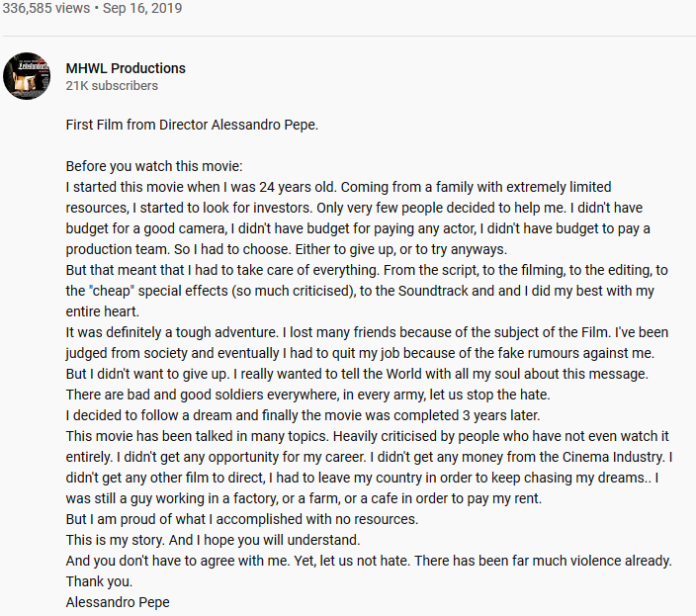Image resolution: width=696 pixels, height=616 pixels.
Task: Click the 'entire heart.' line
Action: coord(103,311)
